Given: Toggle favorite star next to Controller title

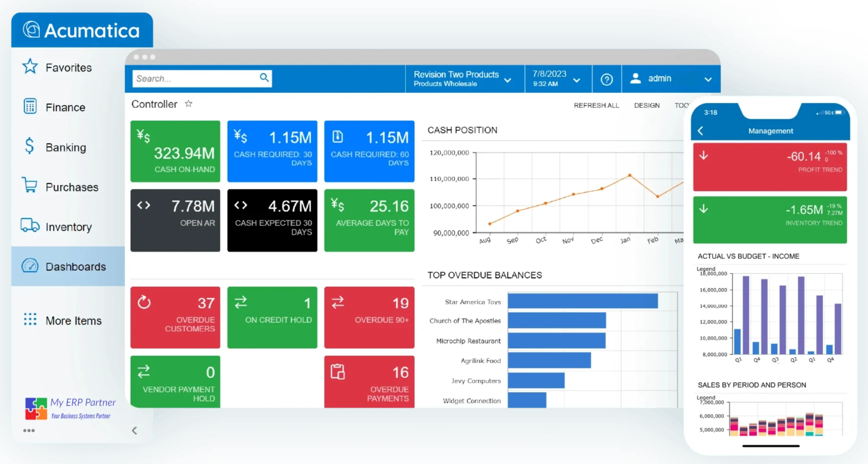Looking at the screenshot, I should pos(188,104).
